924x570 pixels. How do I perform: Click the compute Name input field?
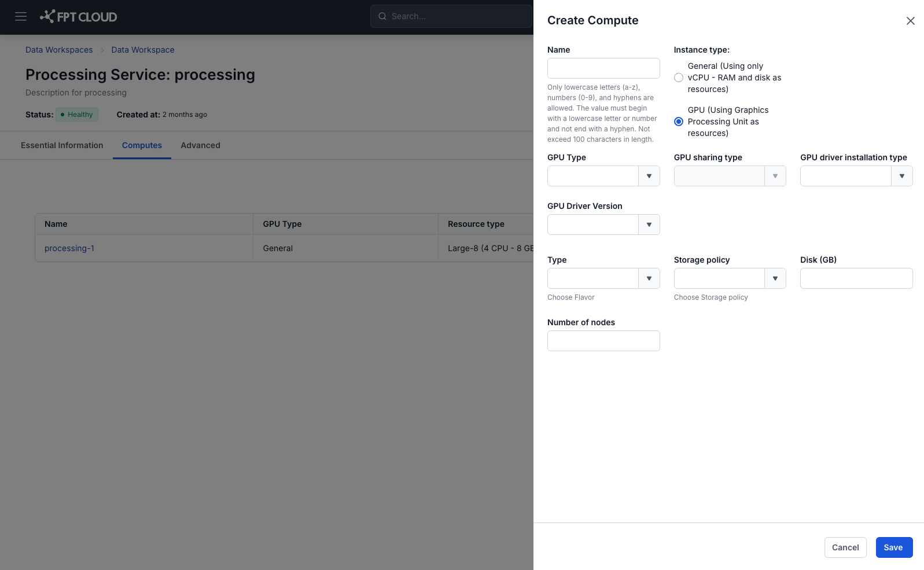coord(603,68)
